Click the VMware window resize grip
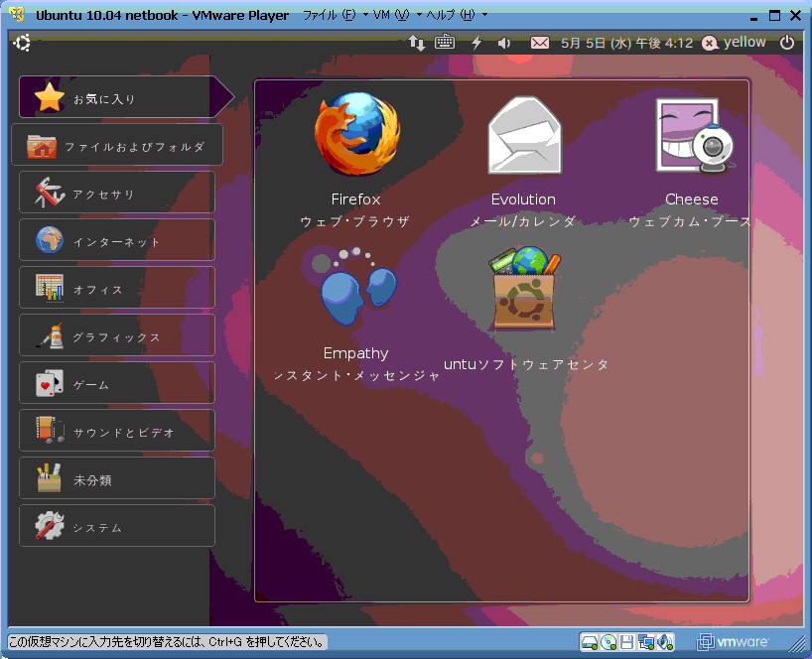This screenshot has width=812, height=659. [x=796, y=644]
